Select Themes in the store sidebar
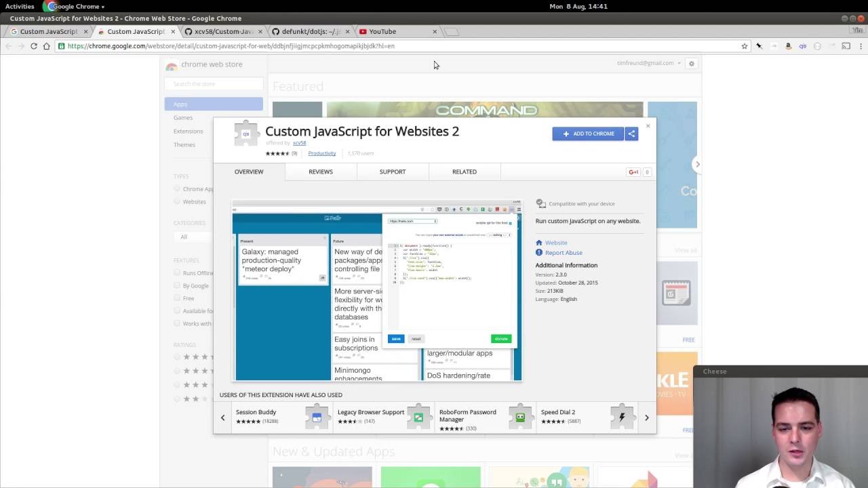The height and width of the screenshot is (488, 868). click(184, 144)
